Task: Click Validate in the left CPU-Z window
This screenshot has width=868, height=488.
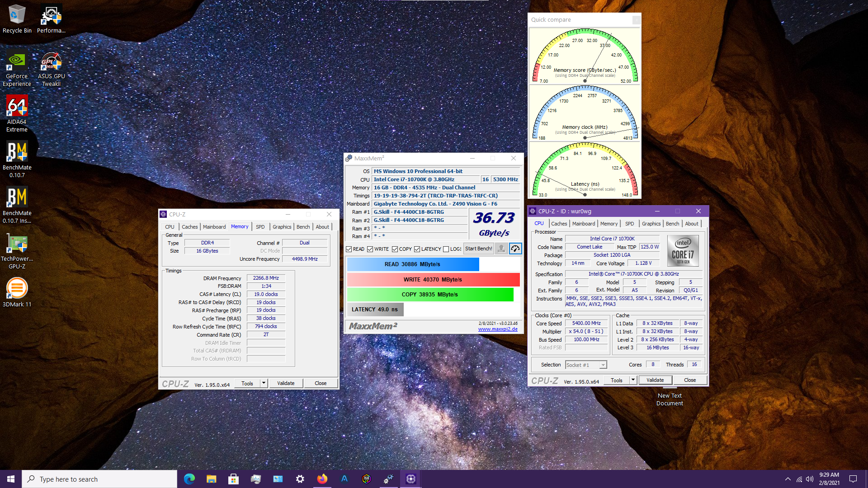Action: (286, 383)
